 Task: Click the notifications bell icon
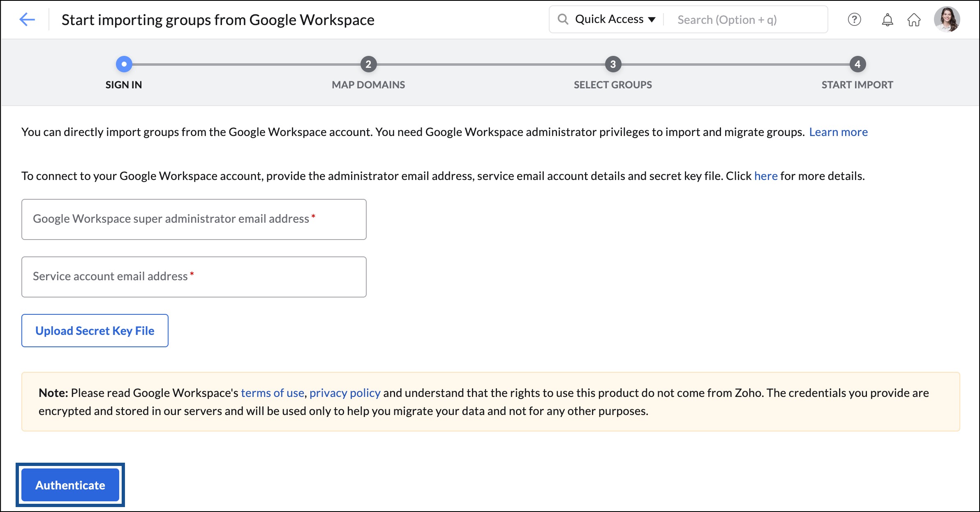(885, 19)
